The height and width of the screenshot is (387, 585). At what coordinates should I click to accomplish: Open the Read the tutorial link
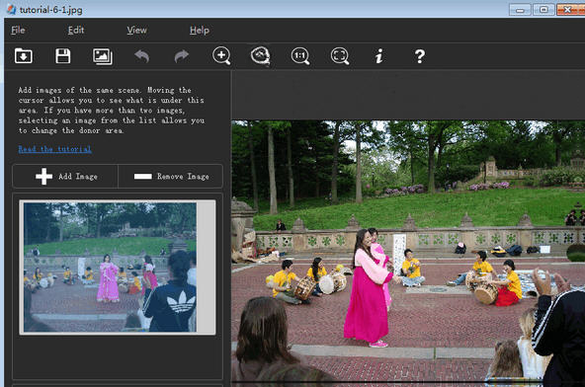coord(55,149)
